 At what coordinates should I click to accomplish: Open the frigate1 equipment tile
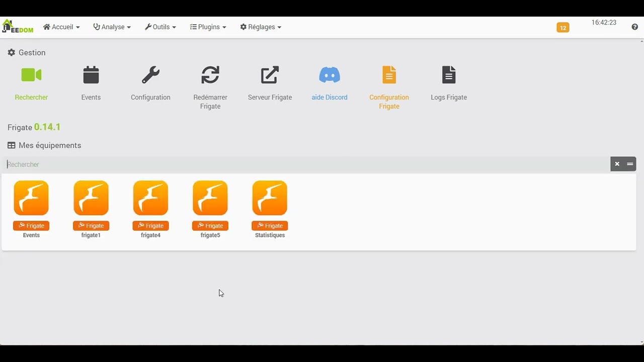(91, 209)
